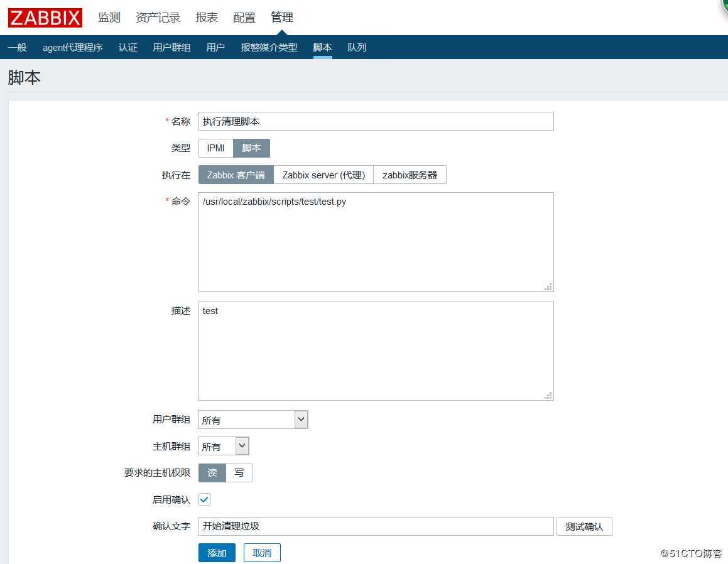Open the 配置 top menu
728x564 pixels.
pos(244,18)
